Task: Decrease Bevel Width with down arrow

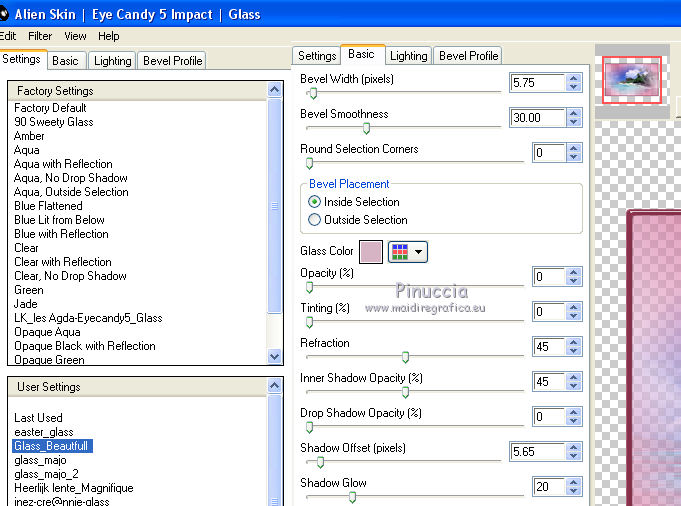Action: tap(574, 86)
